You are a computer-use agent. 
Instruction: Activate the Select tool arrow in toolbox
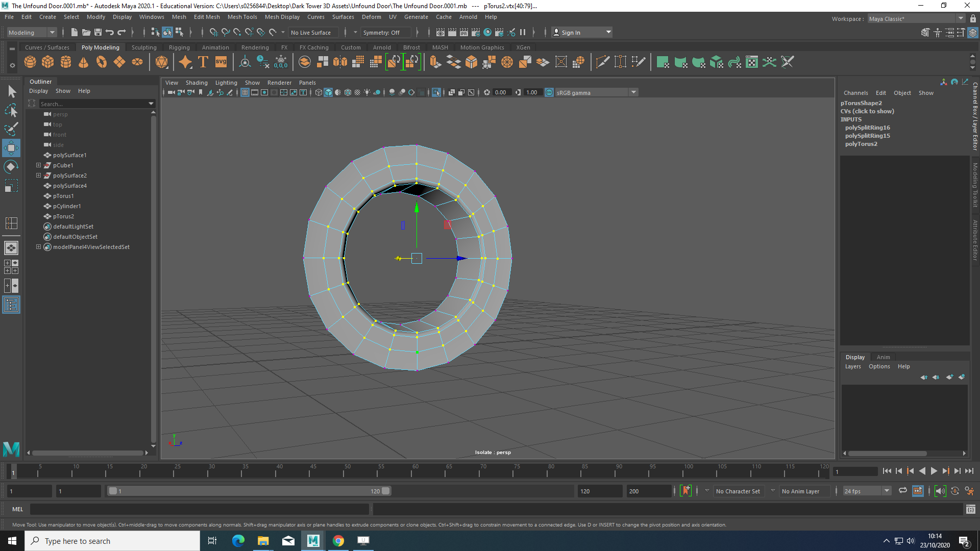pos(11,92)
